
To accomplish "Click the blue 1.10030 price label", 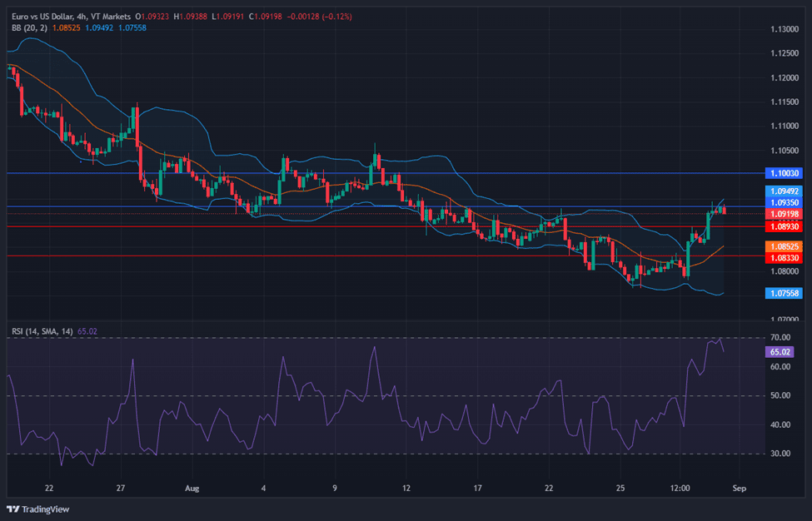I will tap(784, 173).
